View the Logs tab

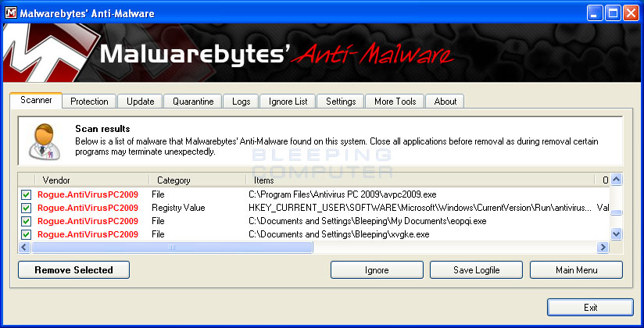point(241,102)
